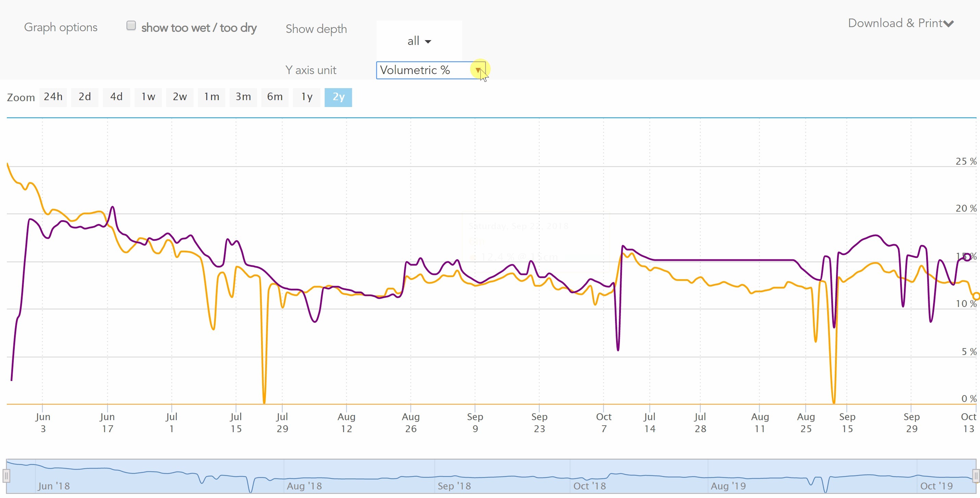
Task: Switch zoom to 1w
Action: (x=148, y=97)
